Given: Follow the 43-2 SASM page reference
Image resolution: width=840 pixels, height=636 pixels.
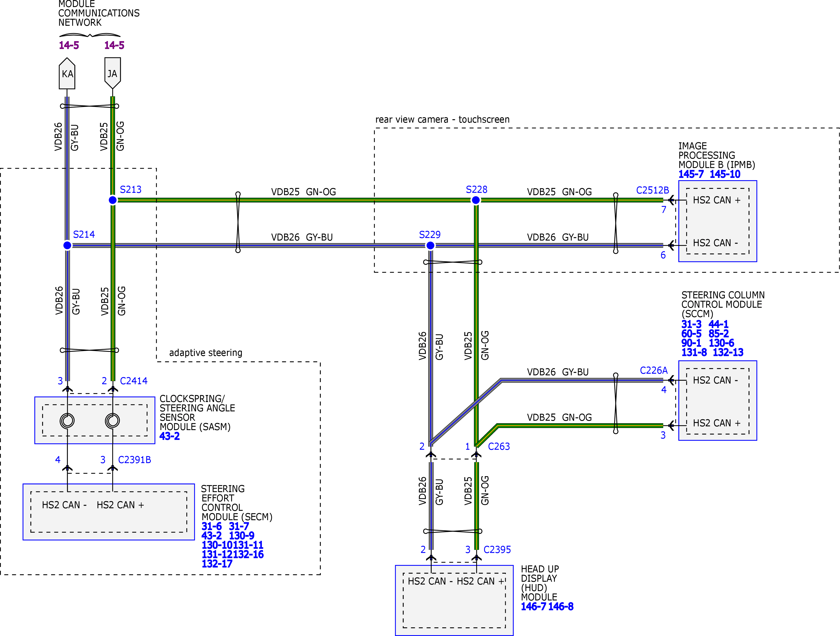Looking at the screenshot, I should click(169, 436).
